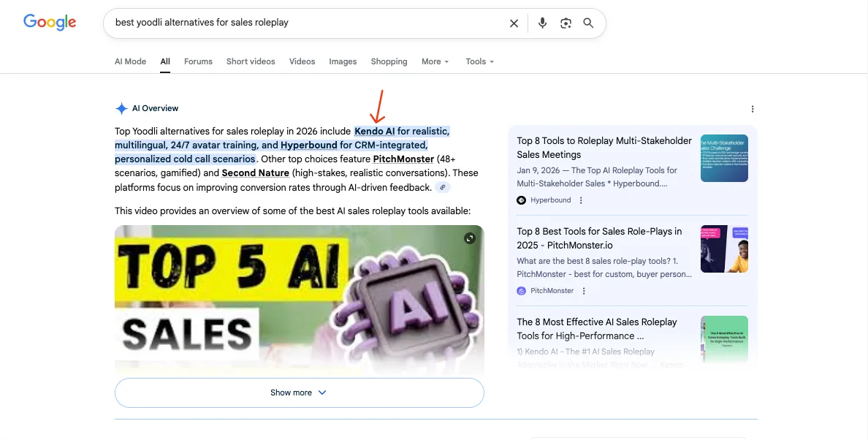Image resolution: width=868 pixels, height=440 pixels.
Task: Click the green Kendo AI article thumbnail
Action: click(724, 339)
